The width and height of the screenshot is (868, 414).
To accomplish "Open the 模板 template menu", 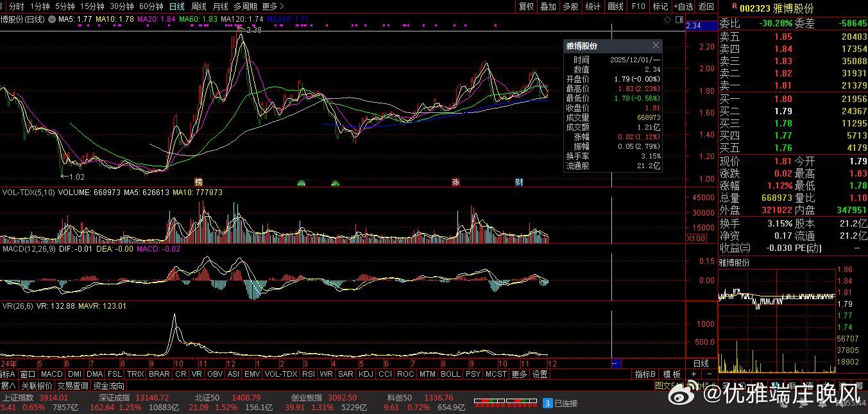I will 672,374.
